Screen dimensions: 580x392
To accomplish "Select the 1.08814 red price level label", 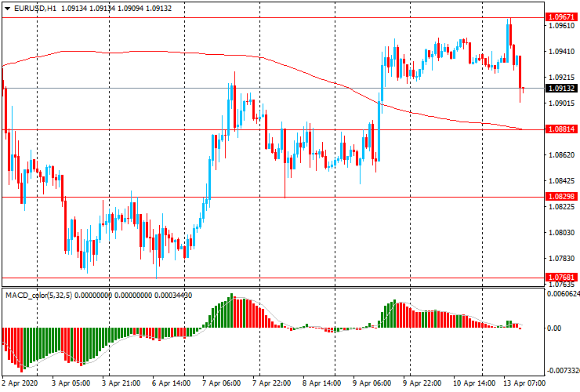I will pyautogui.click(x=562, y=129).
